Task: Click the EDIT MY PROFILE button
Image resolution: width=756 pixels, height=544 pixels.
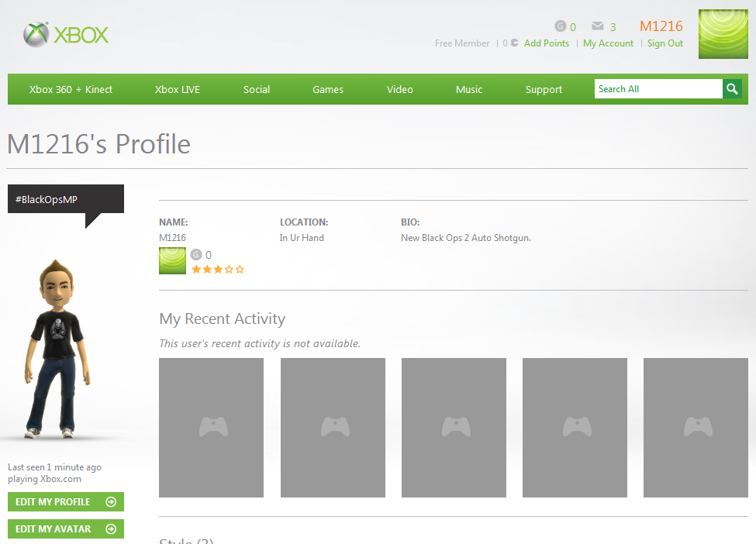Action: [66, 502]
